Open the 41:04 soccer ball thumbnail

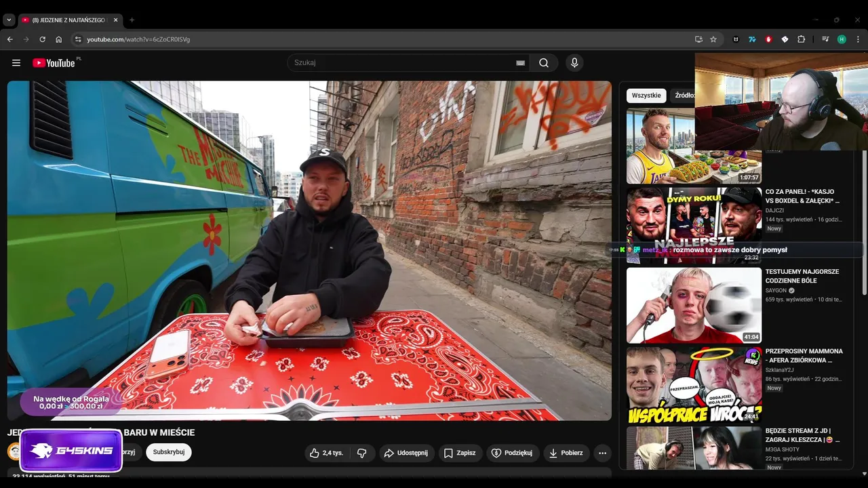tap(694, 305)
